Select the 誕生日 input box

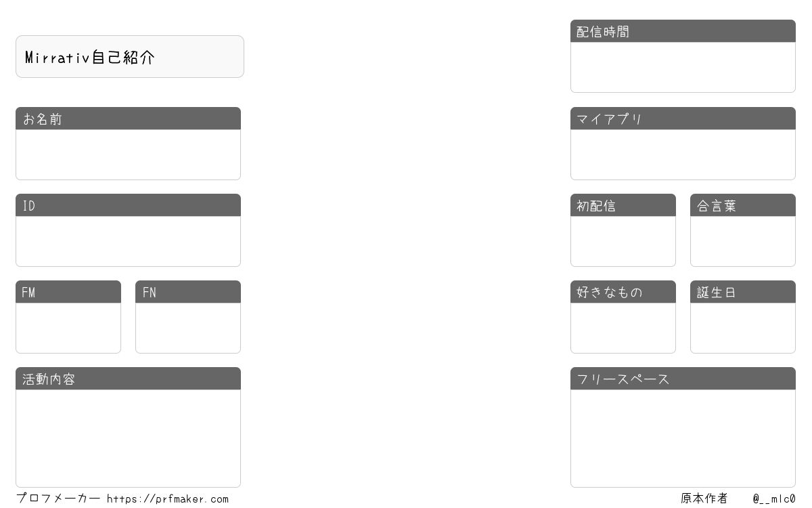tap(743, 328)
